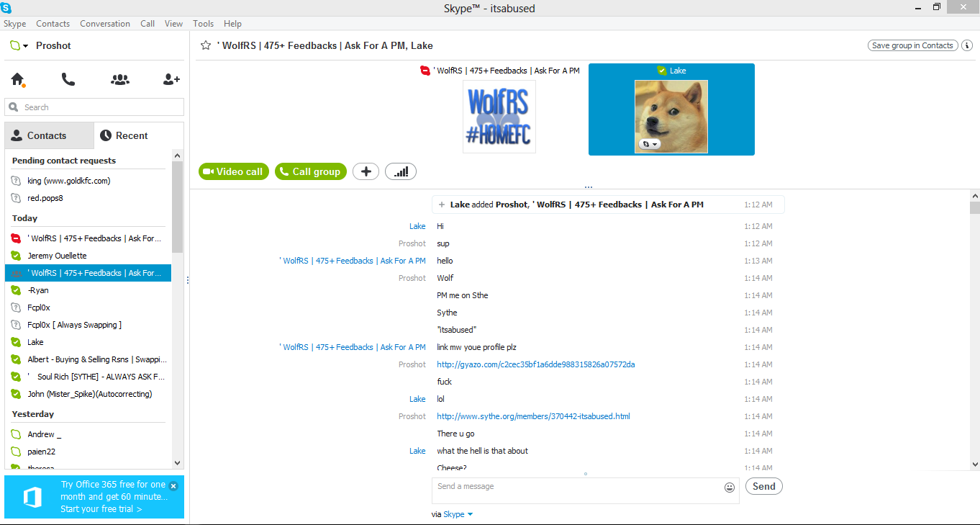Open the Skype menu
980x525 pixels.
(15, 24)
